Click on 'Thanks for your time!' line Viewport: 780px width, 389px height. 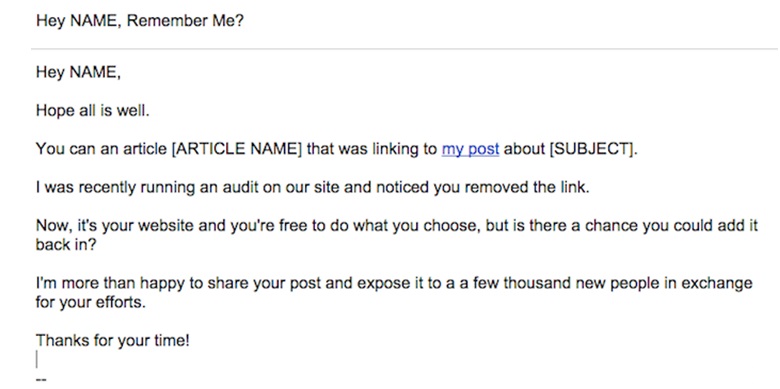112,341
